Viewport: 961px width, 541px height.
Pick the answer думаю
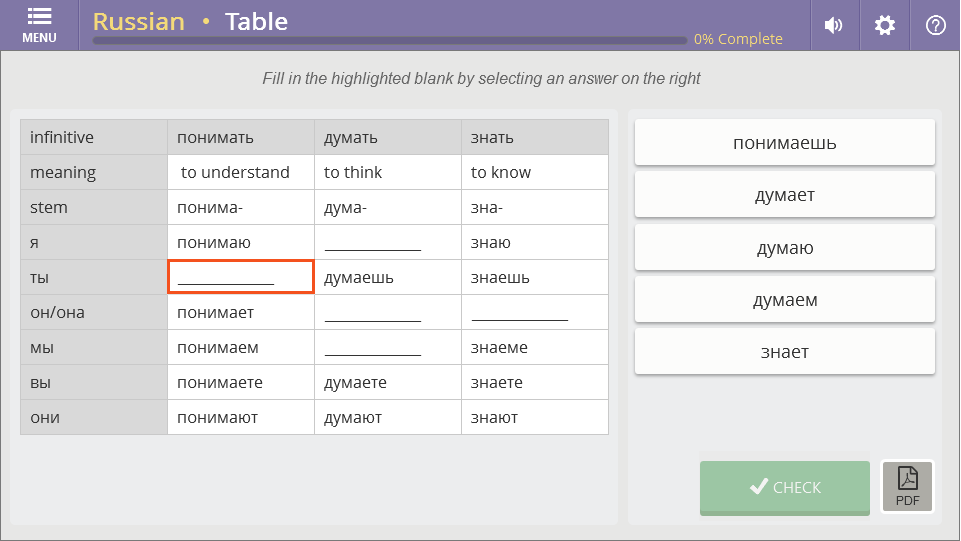coord(784,248)
